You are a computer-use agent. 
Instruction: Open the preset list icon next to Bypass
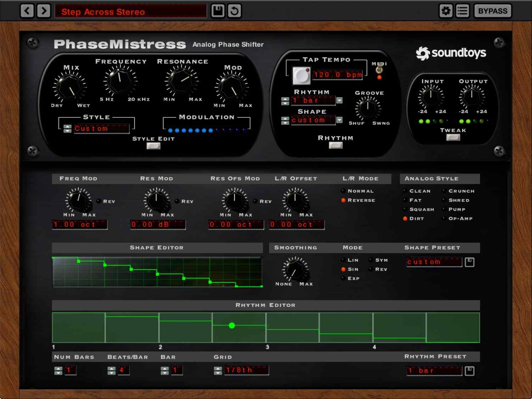click(462, 11)
